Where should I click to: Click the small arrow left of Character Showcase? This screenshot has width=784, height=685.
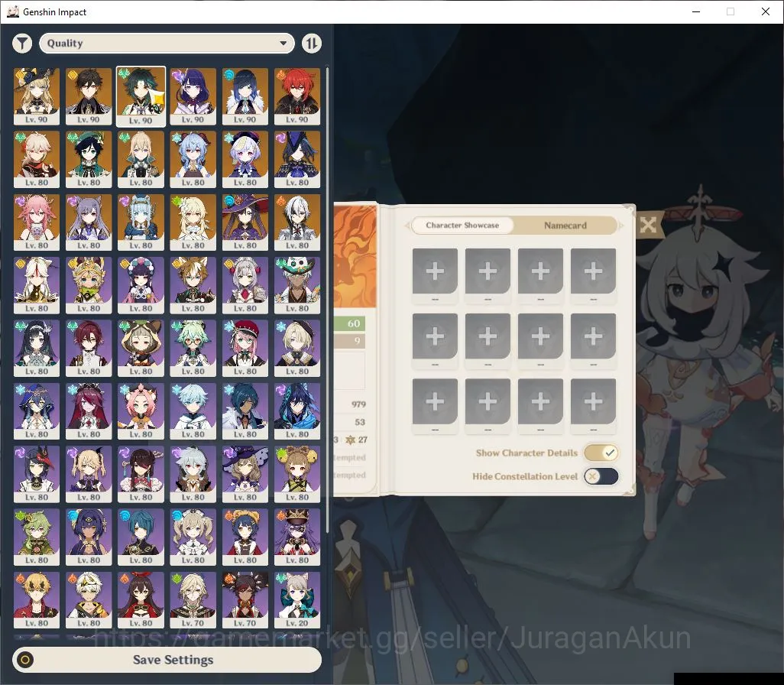[x=407, y=226]
